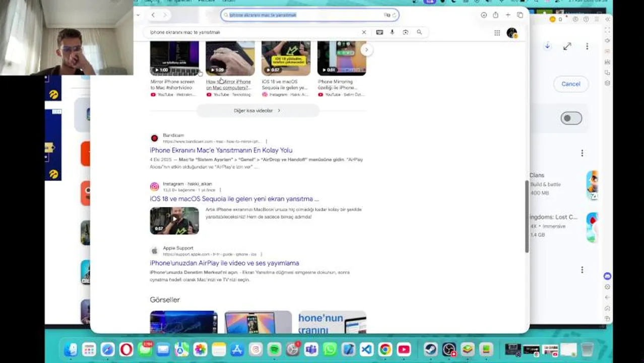
Task: Start Google voice search microphone
Action: click(x=392, y=32)
